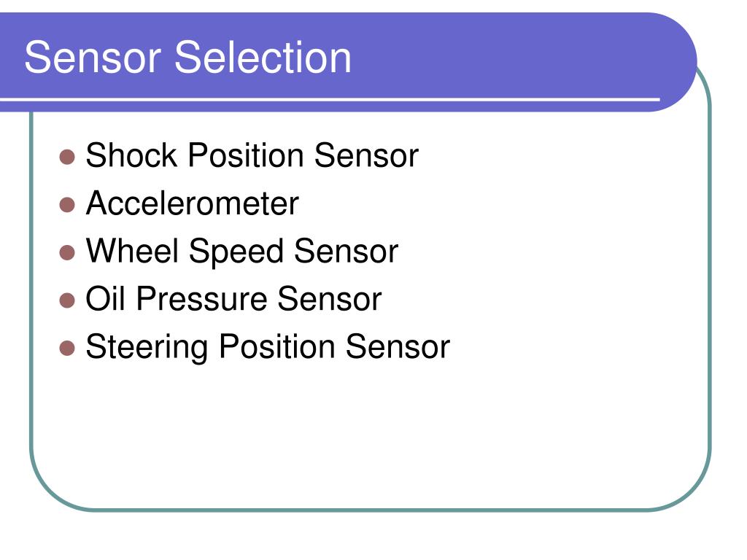
Task: Click the bullet dot beside Accelerometer
Action: 67,205
